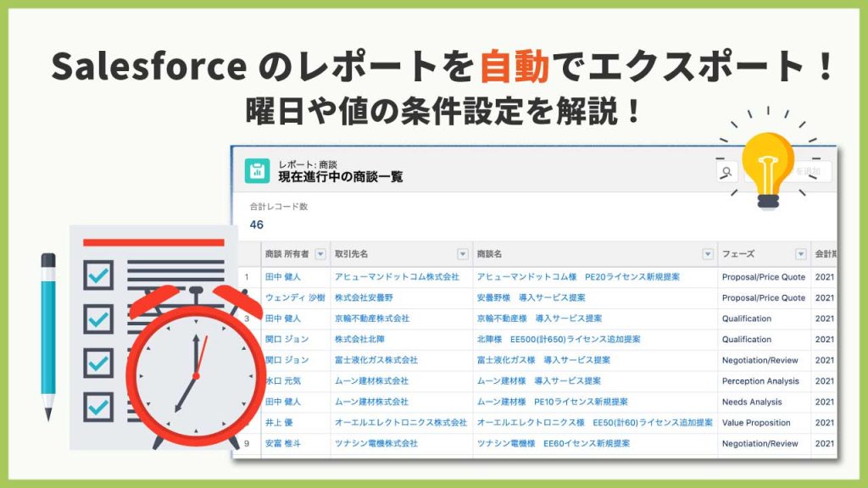The image size is (868, 488).
Task: Open account ツナシン電機株式会社
Action: (376, 444)
